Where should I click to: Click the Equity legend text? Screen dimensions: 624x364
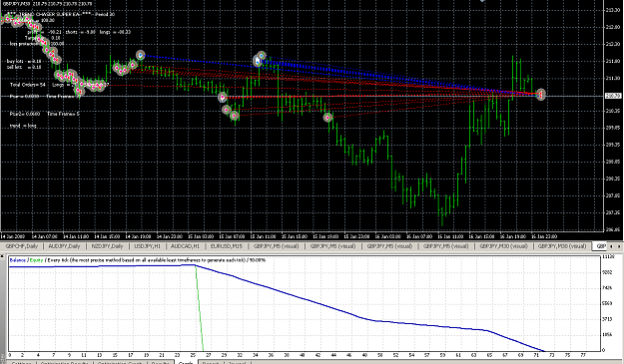pyautogui.click(x=36, y=260)
